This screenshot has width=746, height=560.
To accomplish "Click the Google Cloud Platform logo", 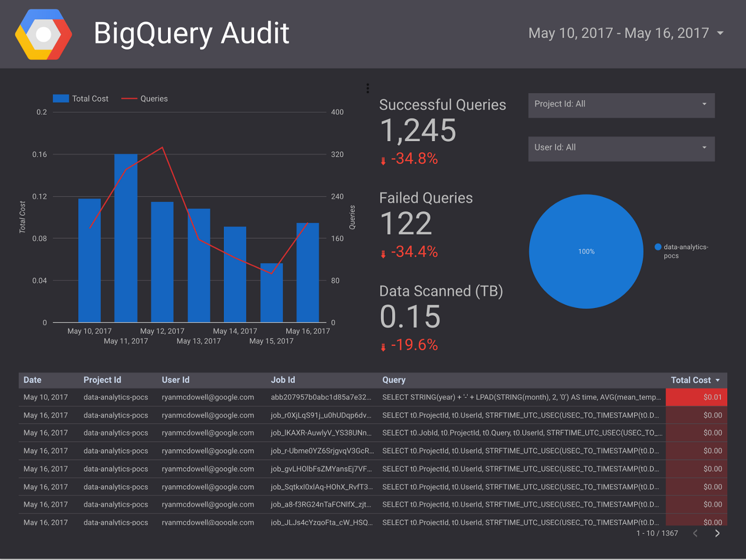I will click(43, 34).
